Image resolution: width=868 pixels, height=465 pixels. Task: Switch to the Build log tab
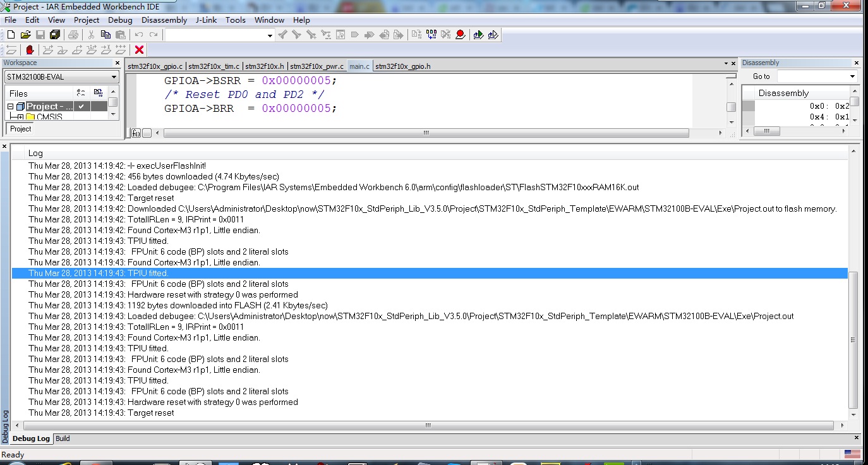tap(63, 438)
